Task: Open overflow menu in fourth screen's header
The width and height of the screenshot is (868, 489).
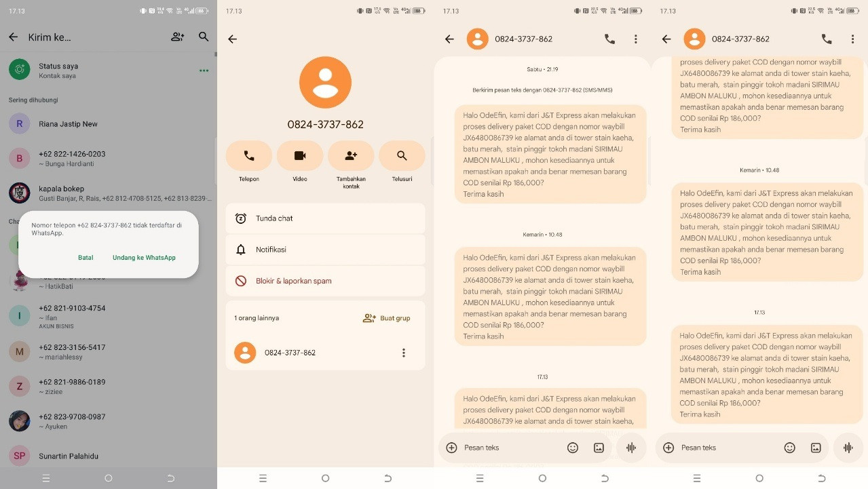Action: point(853,39)
